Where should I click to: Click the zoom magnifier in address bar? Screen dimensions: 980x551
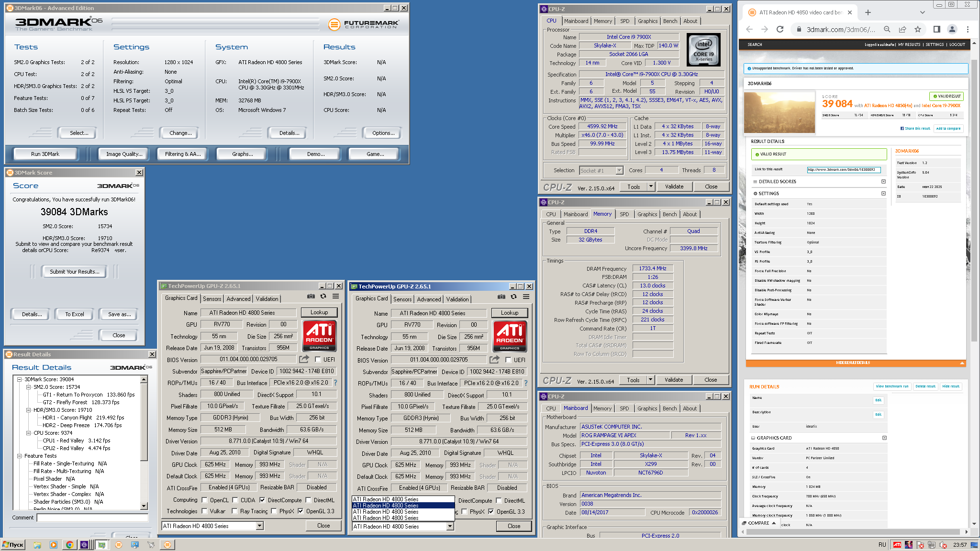point(887,29)
